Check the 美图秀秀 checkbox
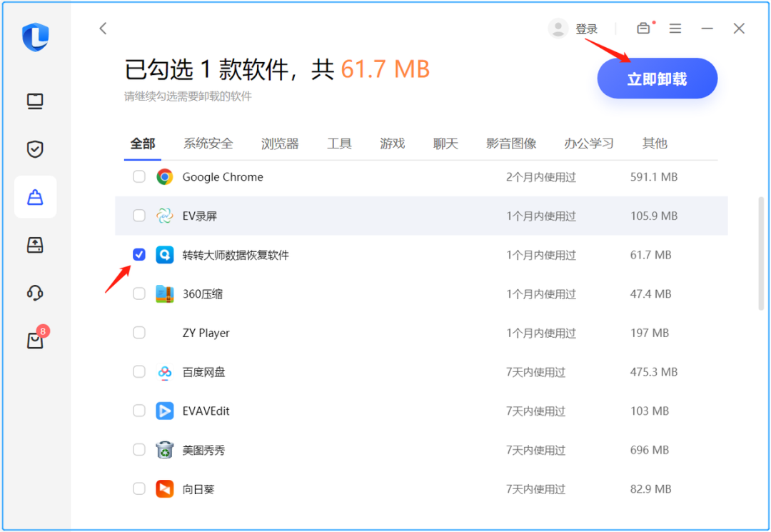The image size is (771, 532). pos(139,449)
